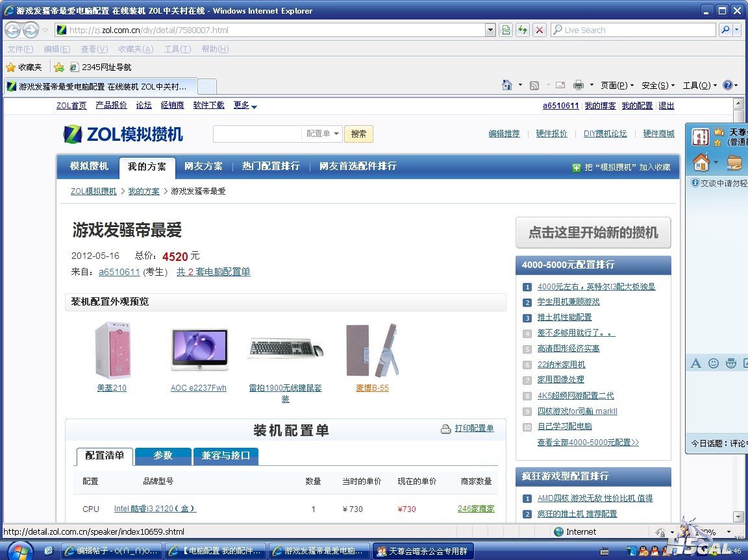
Task: Click 点击这里开始新的攒机 button
Action: click(593, 232)
